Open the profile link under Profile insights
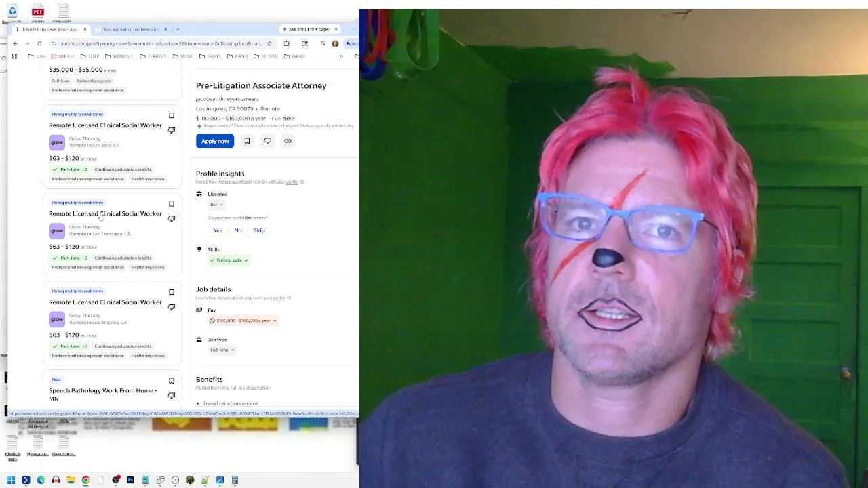 pos(292,182)
